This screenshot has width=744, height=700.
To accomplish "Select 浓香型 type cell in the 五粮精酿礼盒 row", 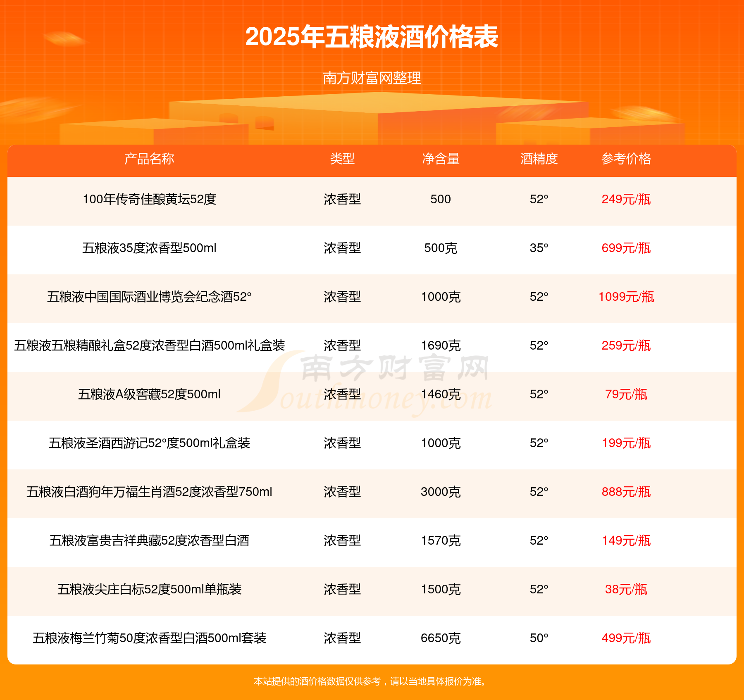I will pyautogui.click(x=342, y=345).
